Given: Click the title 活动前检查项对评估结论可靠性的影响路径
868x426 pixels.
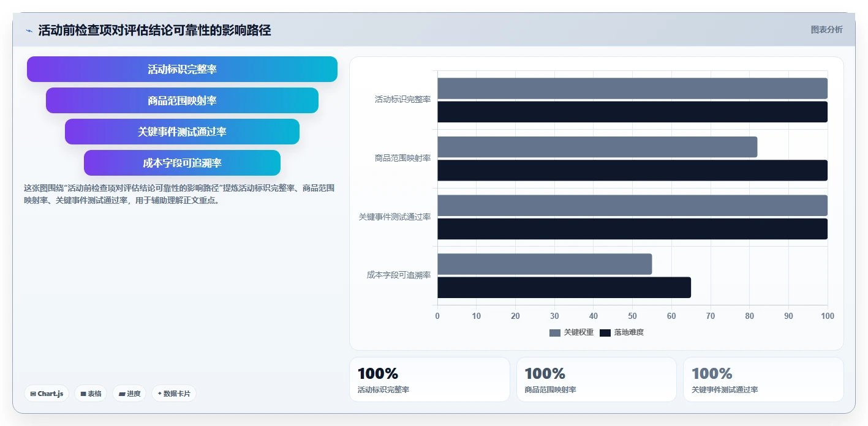Looking at the screenshot, I should tap(154, 30).
